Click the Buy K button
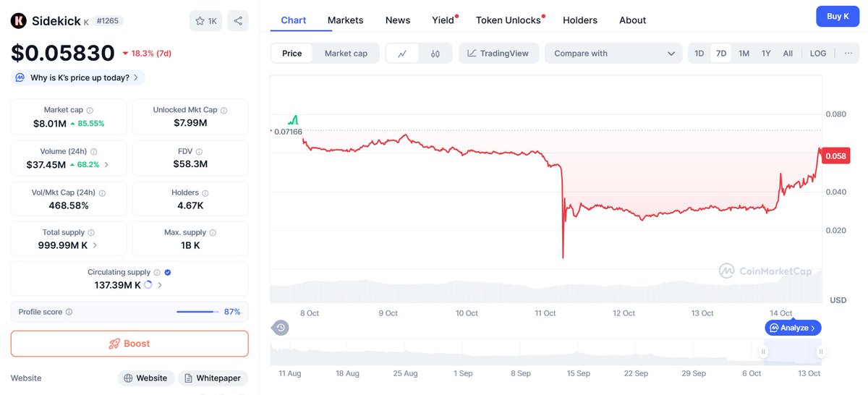 click(x=838, y=17)
